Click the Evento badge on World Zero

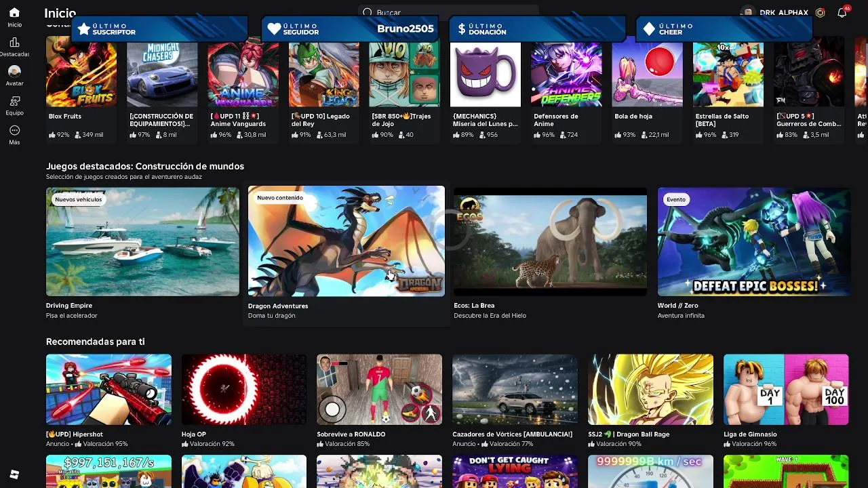676,199
